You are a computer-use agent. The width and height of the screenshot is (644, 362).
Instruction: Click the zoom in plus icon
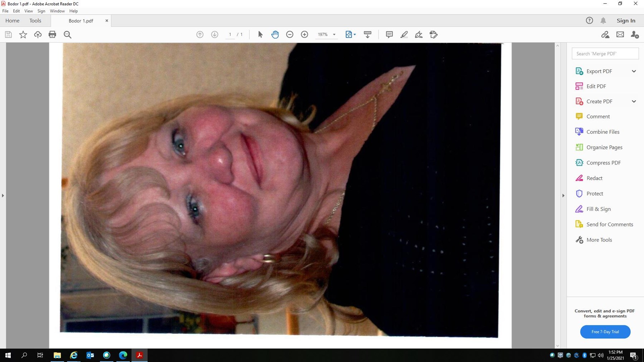click(304, 35)
